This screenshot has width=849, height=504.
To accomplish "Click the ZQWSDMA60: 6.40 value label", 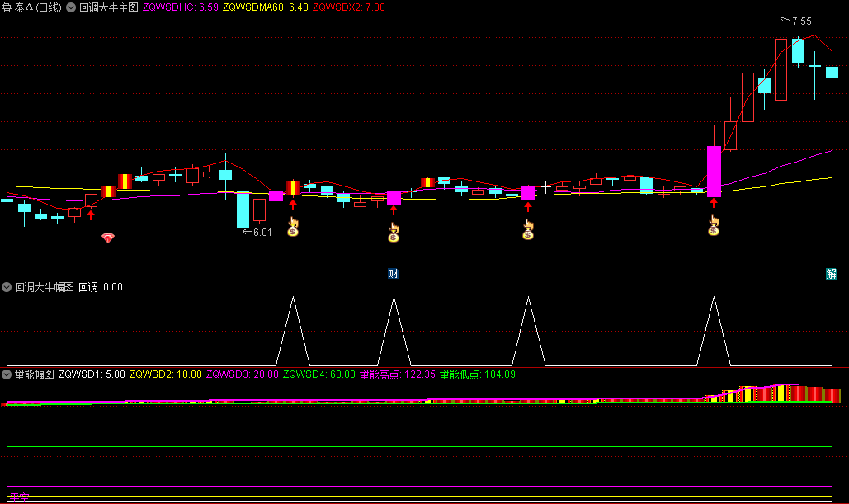I will coord(266,7).
